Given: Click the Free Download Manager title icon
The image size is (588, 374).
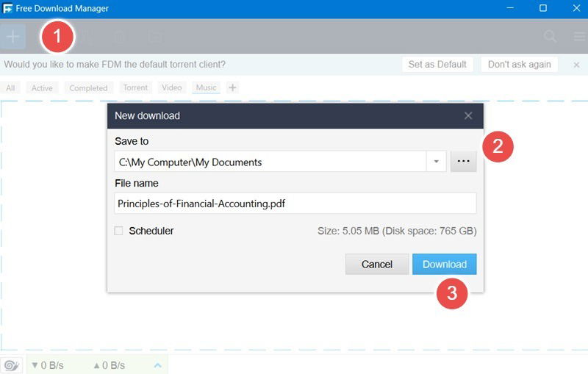Looking at the screenshot, I should (x=7, y=8).
